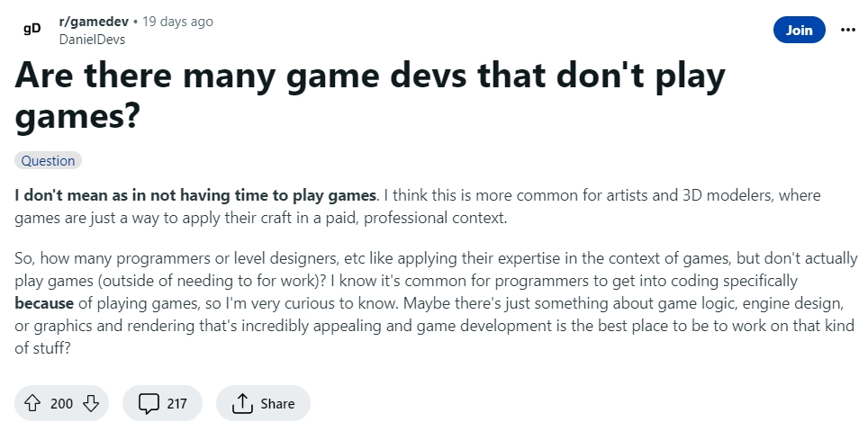Click the post title about game devs
This screenshot has height=440, width=868.
click(370, 95)
